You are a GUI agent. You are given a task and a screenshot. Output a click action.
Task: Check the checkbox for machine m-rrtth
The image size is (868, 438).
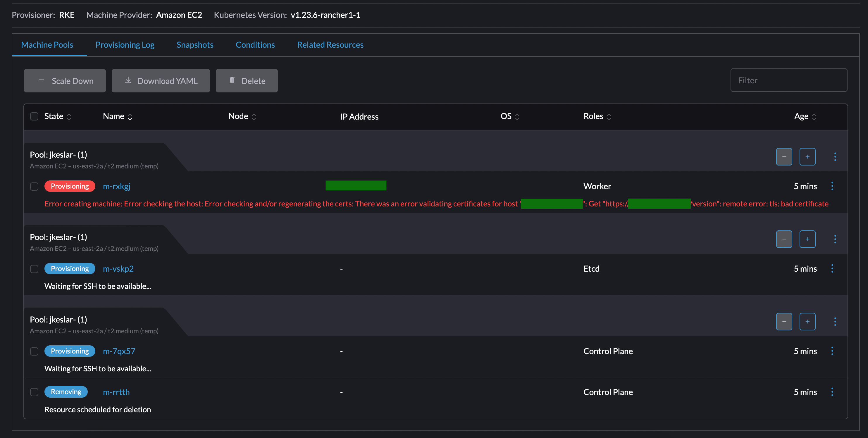[x=34, y=392]
